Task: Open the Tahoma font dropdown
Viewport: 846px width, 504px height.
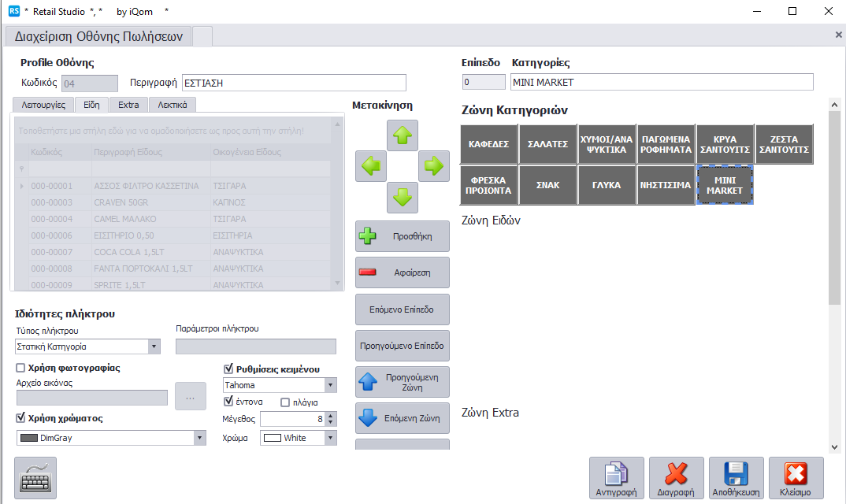Action: [330, 385]
